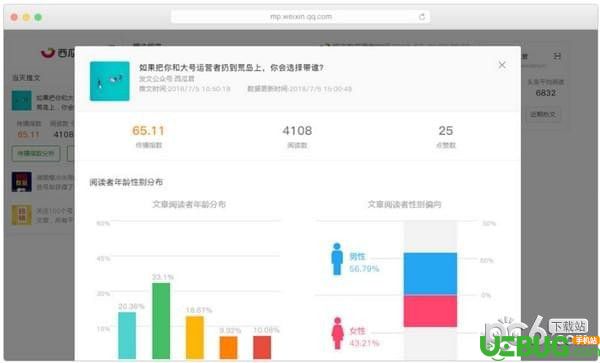This screenshot has width=600, height=363.
Task: Open the dark thumbnail article in background list
Action: [x=22, y=182]
